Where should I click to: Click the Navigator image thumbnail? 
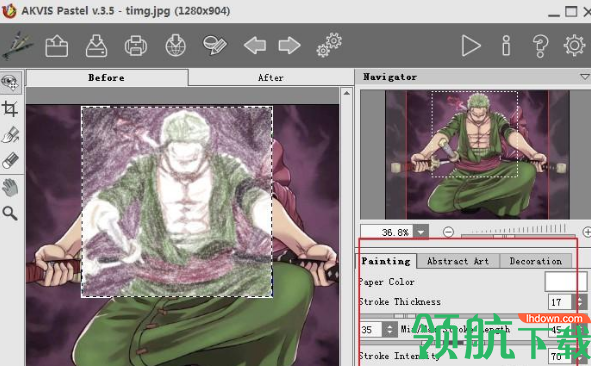pos(477,155)
